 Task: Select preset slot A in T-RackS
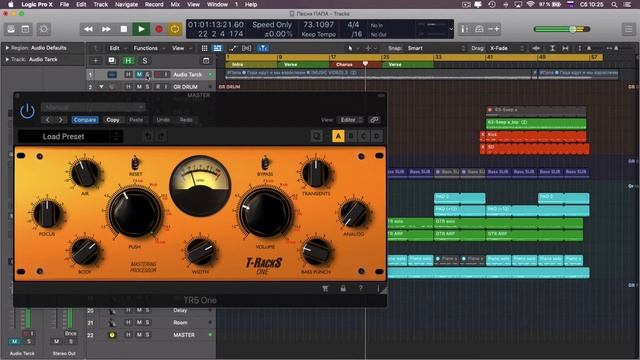click(338, 136)
